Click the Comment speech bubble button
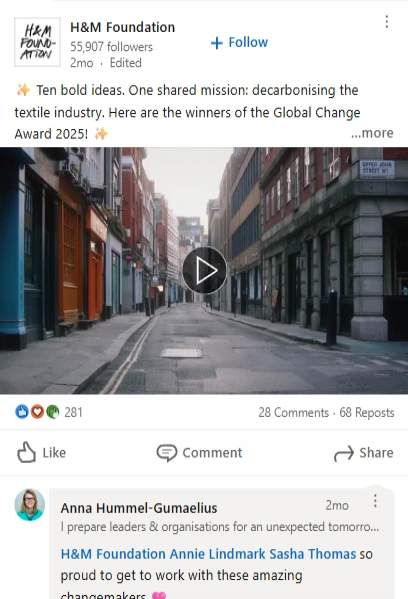 (x=199, y=453)
